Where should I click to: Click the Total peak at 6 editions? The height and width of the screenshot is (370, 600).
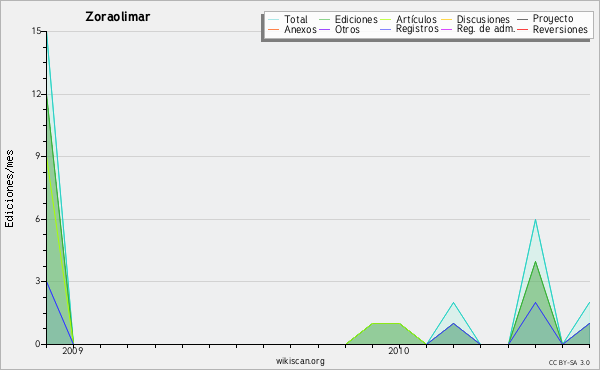[x=535, y=219]
